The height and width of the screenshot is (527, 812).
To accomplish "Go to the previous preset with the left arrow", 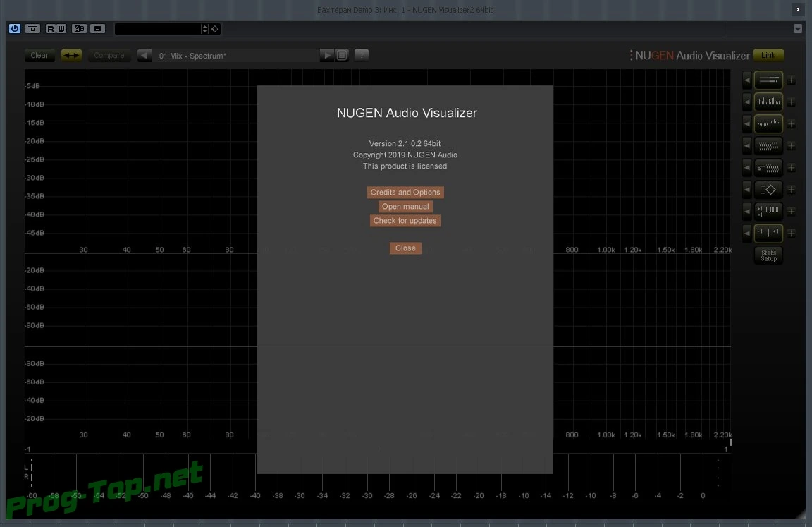I will pos(144,55).
